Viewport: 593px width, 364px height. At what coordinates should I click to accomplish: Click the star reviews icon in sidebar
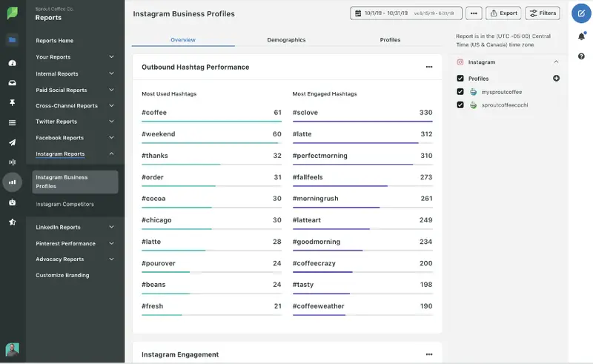coord(13,222)
